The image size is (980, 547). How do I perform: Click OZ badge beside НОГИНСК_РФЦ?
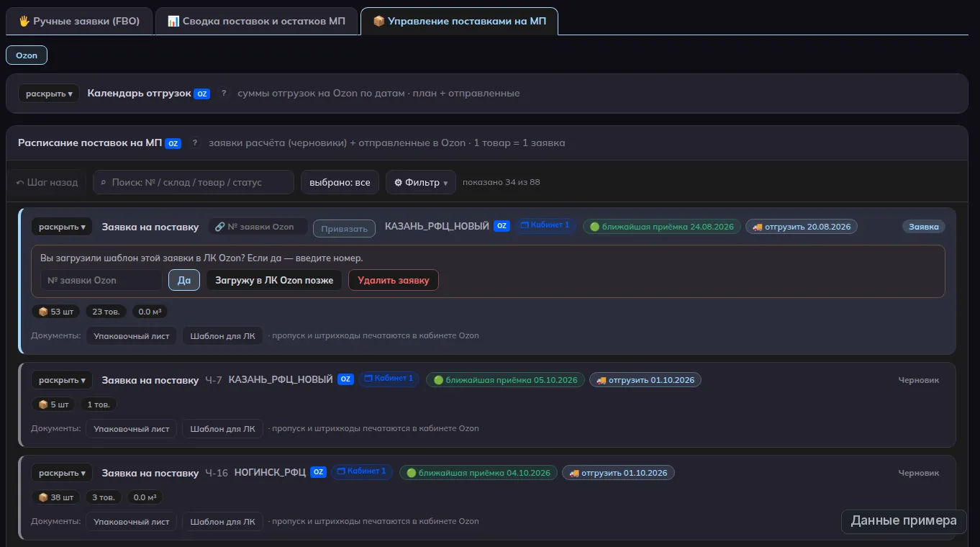pyautogui.click(x=318, y=473)
